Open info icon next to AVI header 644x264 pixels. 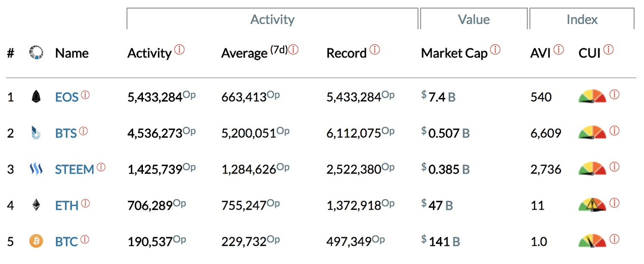pyautogui.click(x=558, y=50)
